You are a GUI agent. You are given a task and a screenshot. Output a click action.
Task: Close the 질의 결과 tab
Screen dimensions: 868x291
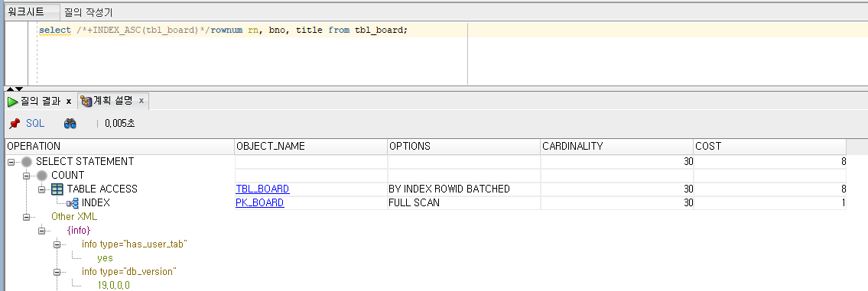tap(69, 102)
